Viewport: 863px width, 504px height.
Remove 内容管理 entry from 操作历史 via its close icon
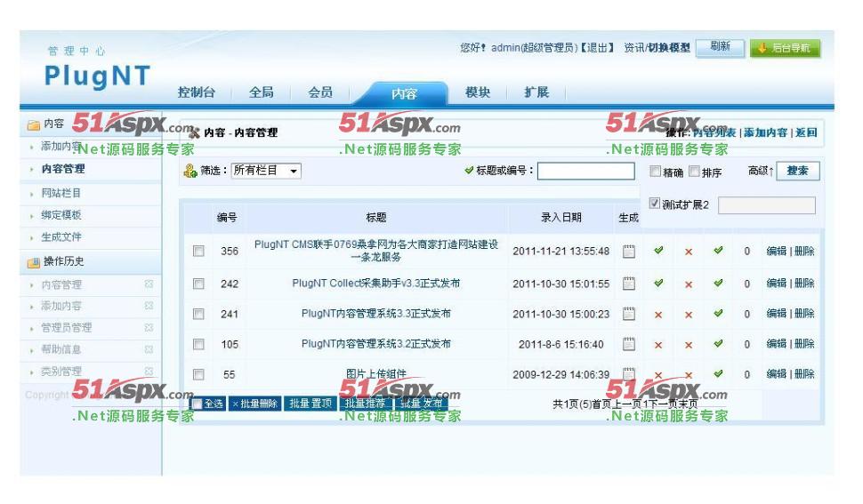coord(149,284)
